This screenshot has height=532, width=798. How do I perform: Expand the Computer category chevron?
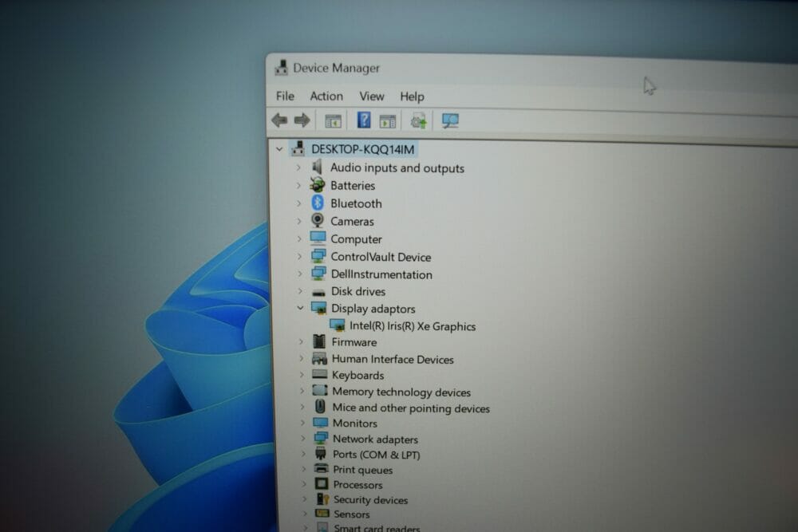pos(299,238)
